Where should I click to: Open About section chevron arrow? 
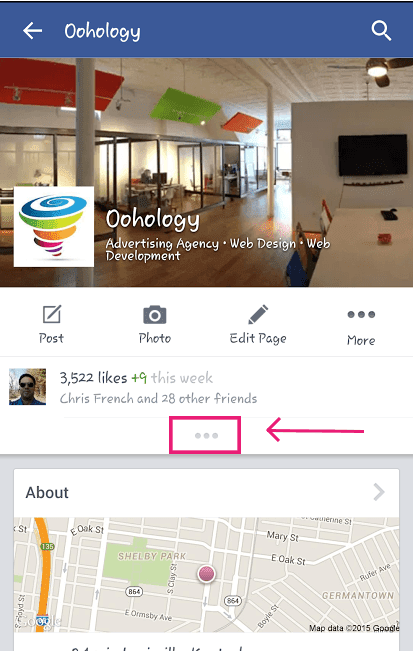pos(379,492)
